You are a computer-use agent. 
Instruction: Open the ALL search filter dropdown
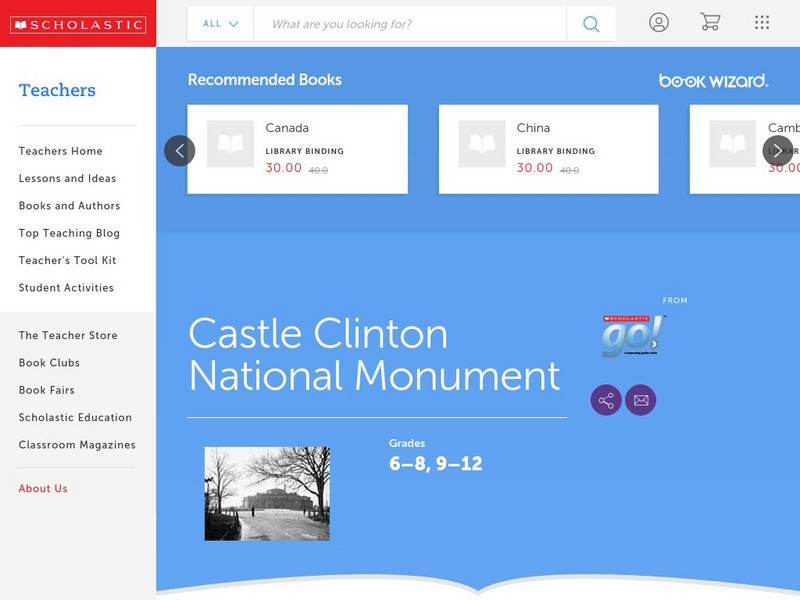pyautogui.click(x=219, y=23)
